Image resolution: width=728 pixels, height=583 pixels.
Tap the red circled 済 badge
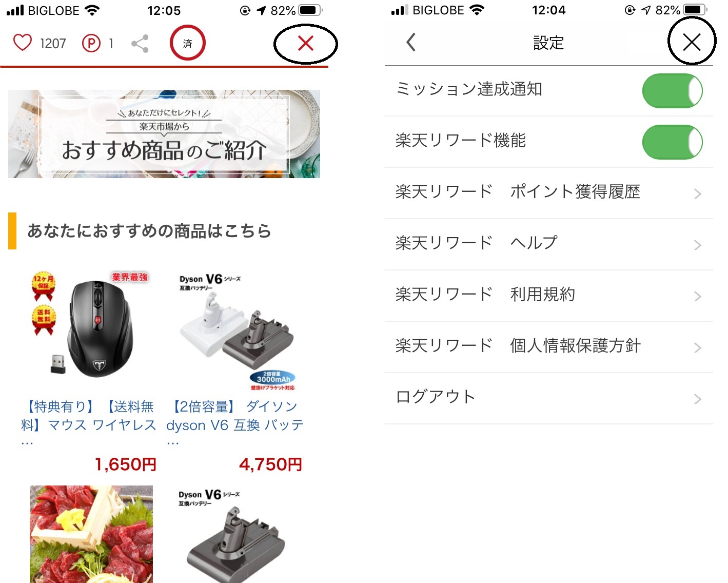[x=188, y=43]
